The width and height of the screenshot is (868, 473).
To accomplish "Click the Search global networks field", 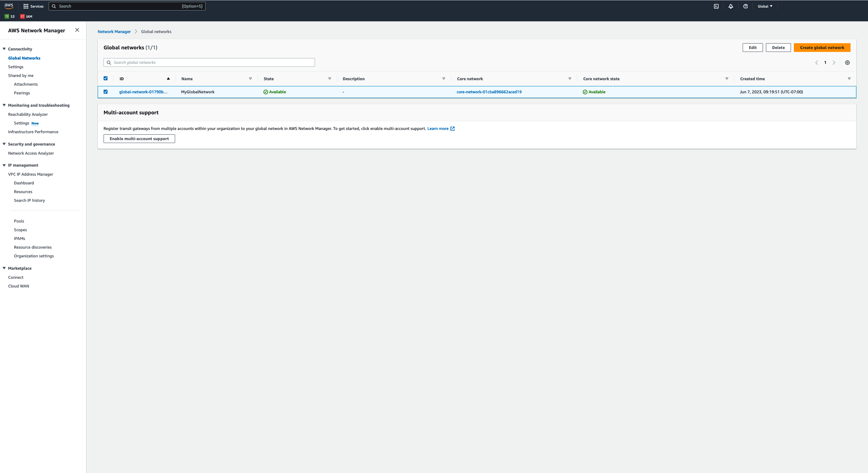I will point(209,62).
